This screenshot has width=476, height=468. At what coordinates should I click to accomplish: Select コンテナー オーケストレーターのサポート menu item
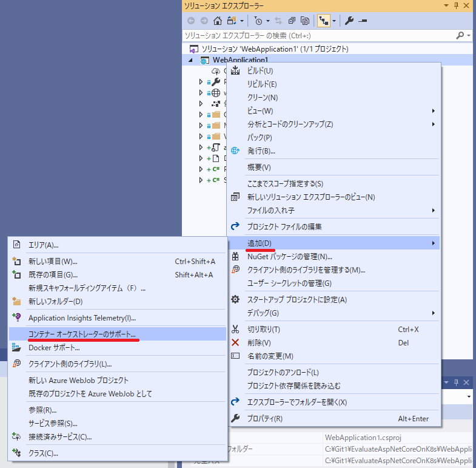click(82, 334)
